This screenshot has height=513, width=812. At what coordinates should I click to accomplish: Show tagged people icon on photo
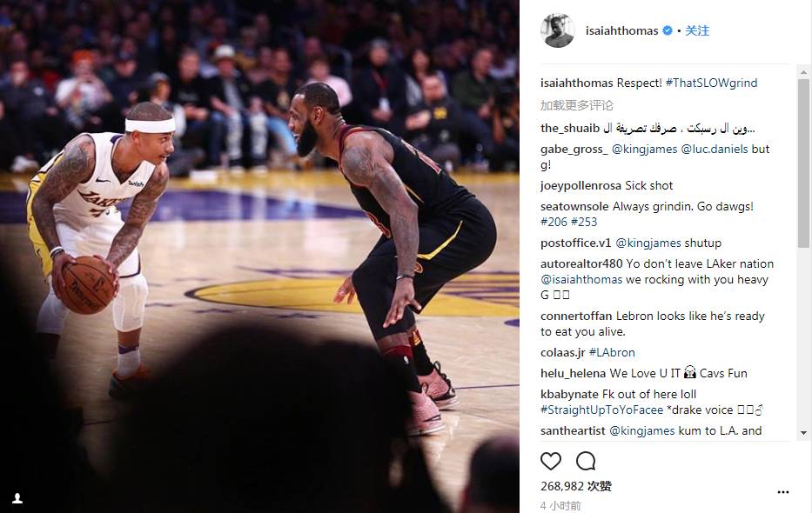[x=17, y=498]
